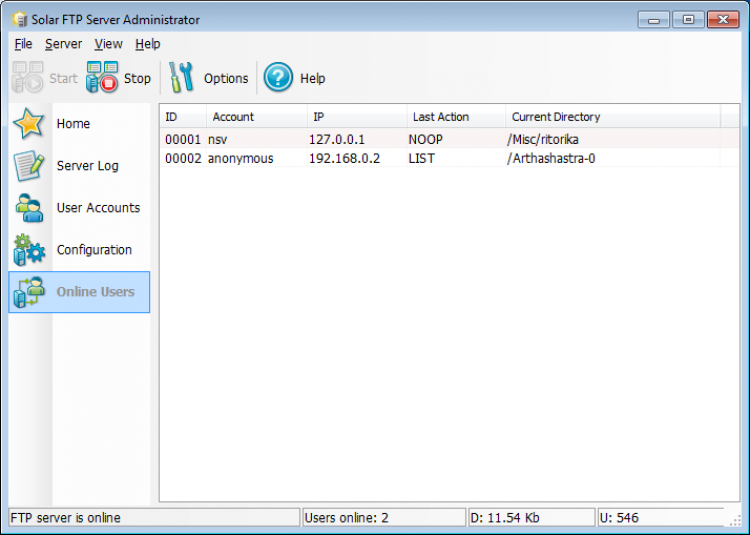Open the File menu
This screenshot has height=535, width=750.
[x=23, y=44]
